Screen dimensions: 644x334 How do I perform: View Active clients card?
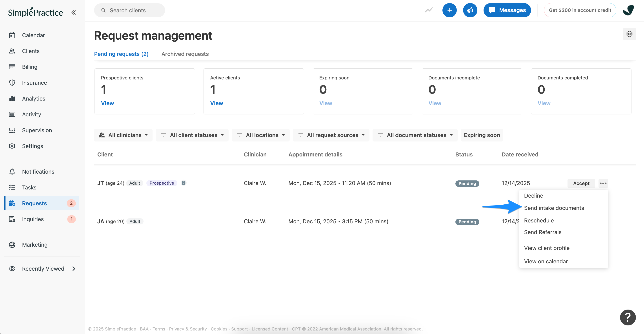click(216, 103)
